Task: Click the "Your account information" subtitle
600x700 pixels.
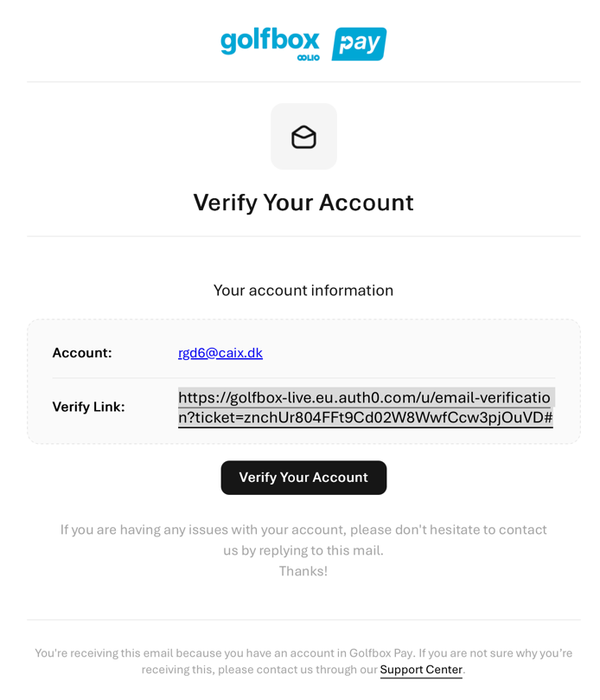Action: click(303, 291)
